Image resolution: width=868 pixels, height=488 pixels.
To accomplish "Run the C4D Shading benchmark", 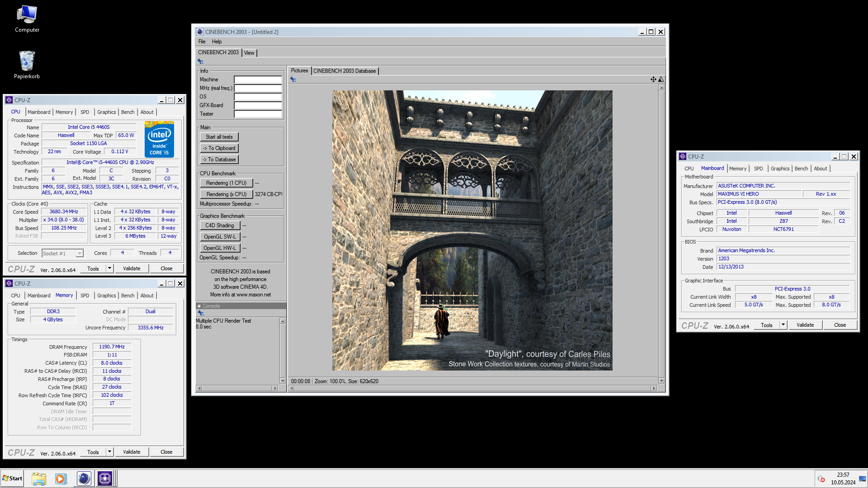I will point(219,225).
